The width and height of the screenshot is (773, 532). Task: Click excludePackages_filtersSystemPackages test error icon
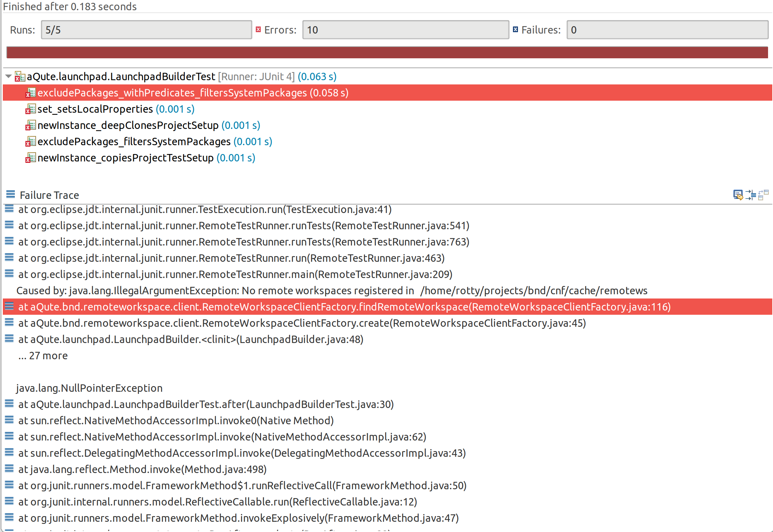pyautogui.click(x=30, y=142)
